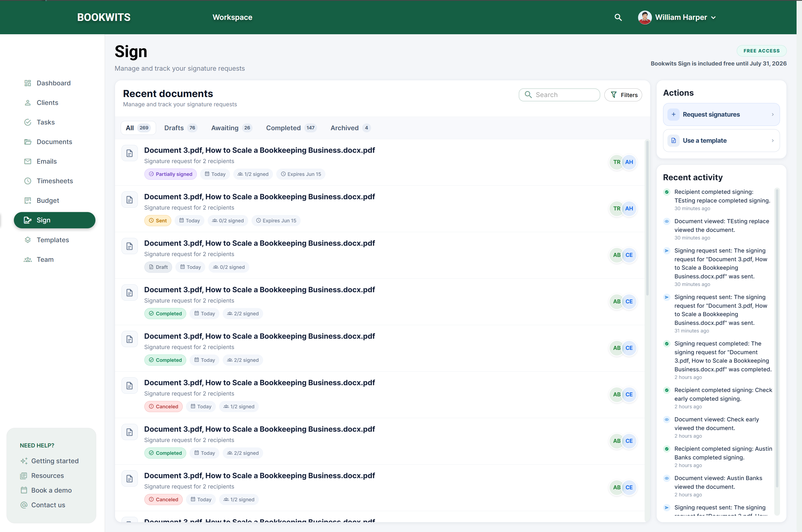Image resolution: width=802 pixels, height=532 pixels.
Task: Switch to the Awaiting tab
Action: 231,128
